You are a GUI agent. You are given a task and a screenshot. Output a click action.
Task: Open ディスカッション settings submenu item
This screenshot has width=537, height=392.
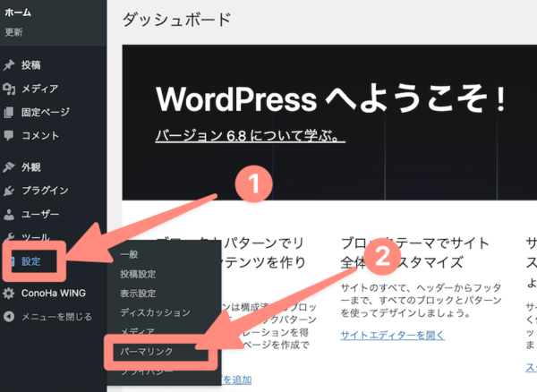pyautogui.click(x=155, y=312)
